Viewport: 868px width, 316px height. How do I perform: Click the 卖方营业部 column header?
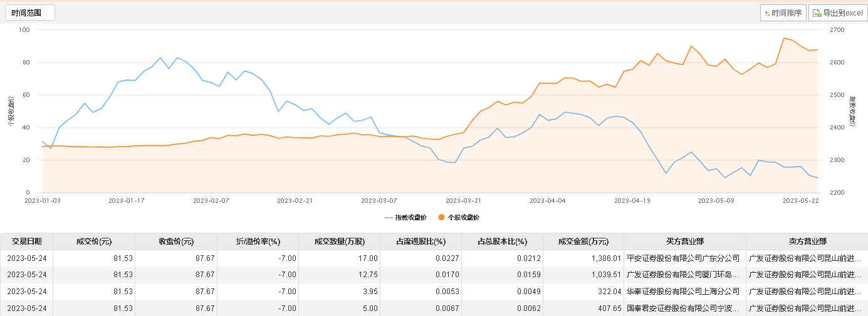pyautogui.click(x=807, y=242)
